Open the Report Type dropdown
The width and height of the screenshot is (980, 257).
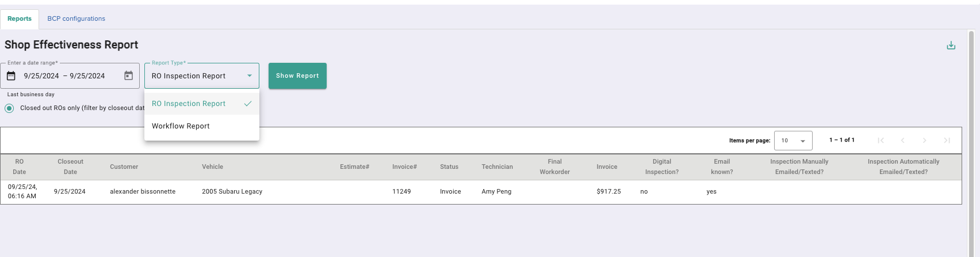pos(202,75)
